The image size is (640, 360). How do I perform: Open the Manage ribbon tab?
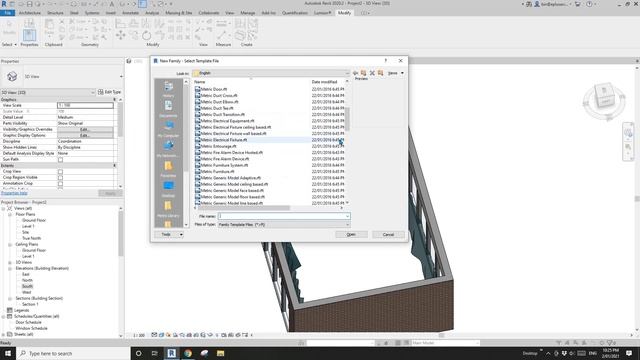click(x=247, y=13)
